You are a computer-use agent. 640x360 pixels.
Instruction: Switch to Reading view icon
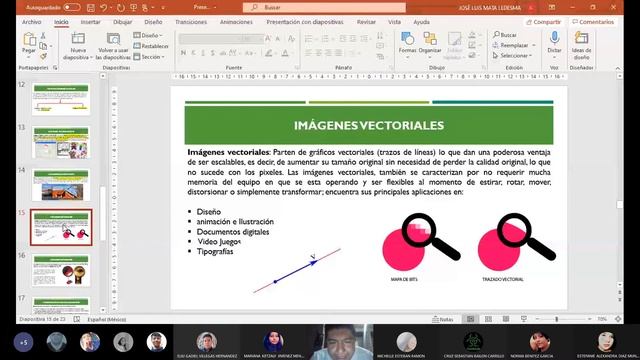[506, 319]
